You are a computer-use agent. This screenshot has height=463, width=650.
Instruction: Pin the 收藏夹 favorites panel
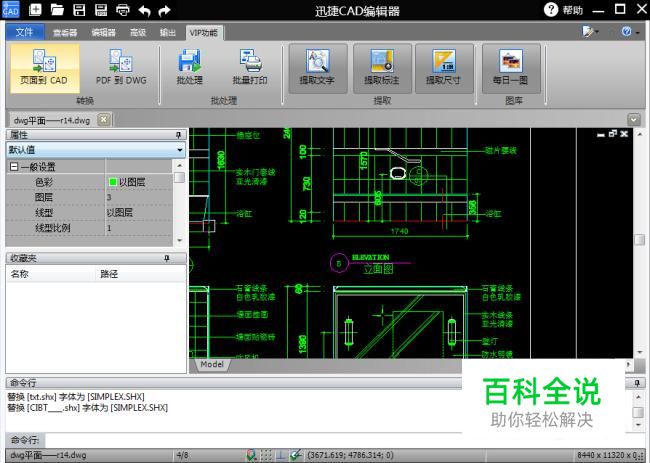[x=167, y=258]
